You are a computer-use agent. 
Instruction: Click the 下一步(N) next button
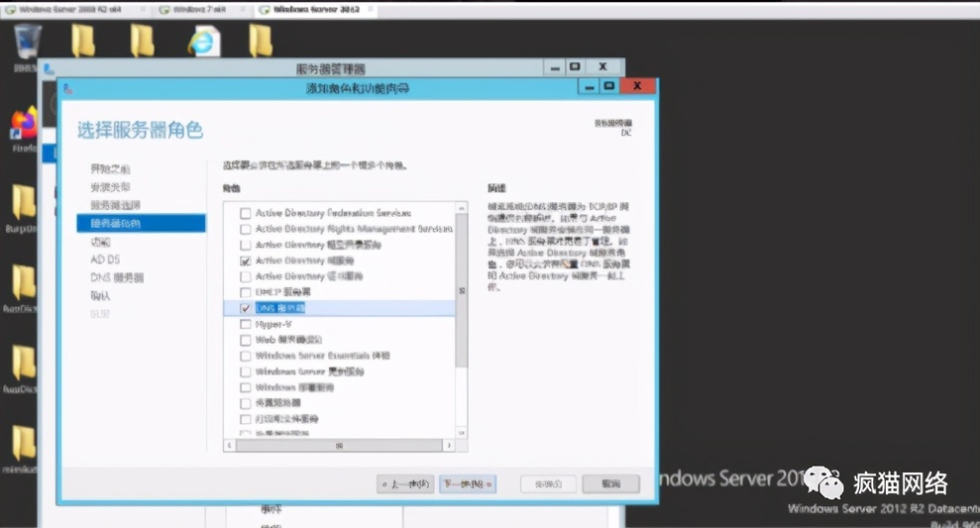(x=468, y=484)
